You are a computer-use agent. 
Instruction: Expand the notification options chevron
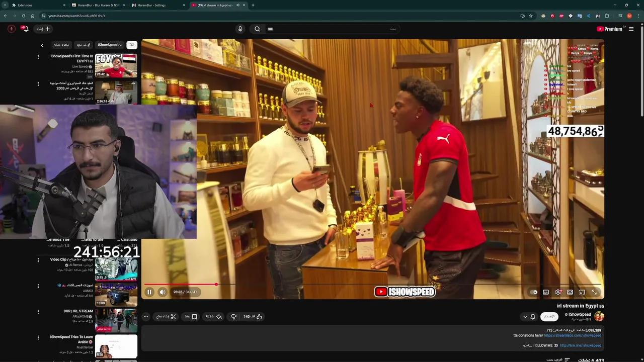pyautogui.click(x=525, y=317)
